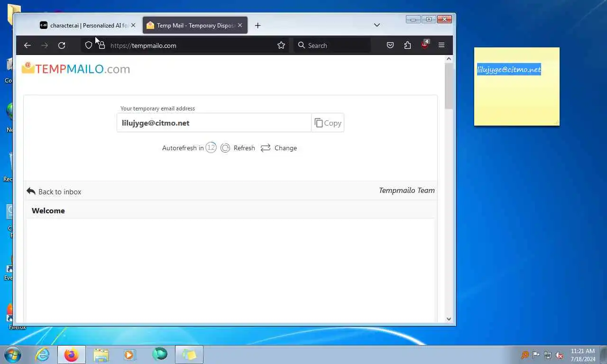
Task: Go Back to inbox
Action: coord(54,191)
